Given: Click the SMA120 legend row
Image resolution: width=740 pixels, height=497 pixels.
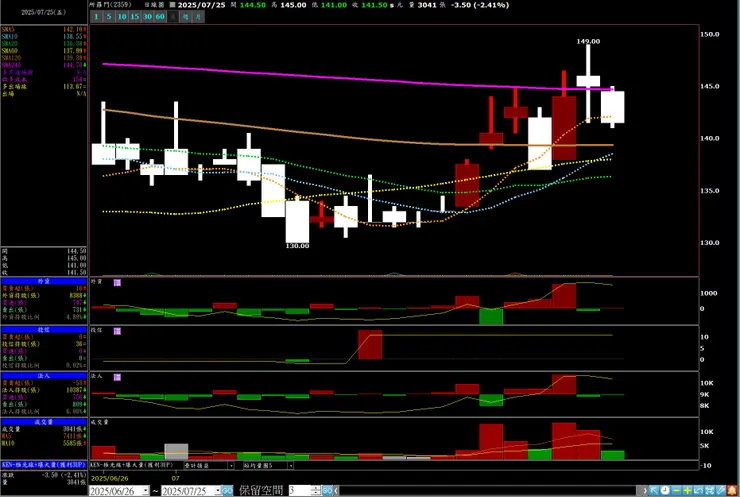Looking at the screenshot, I should coord(44,58).
